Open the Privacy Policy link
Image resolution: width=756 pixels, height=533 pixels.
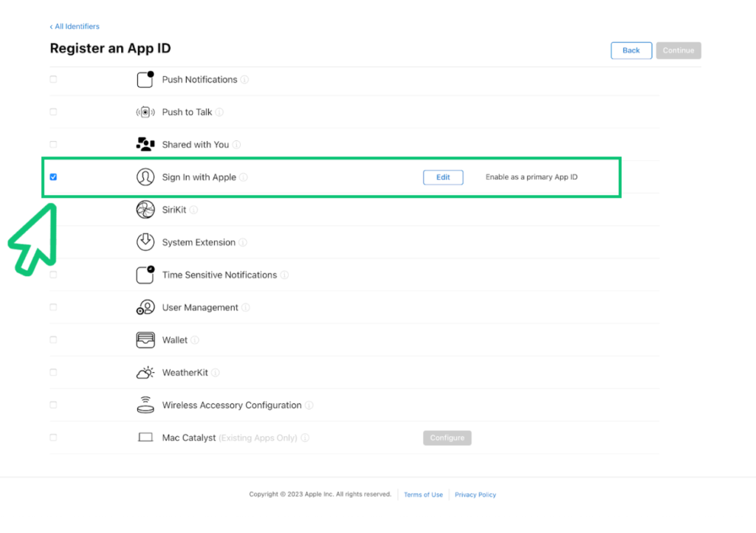475,495
